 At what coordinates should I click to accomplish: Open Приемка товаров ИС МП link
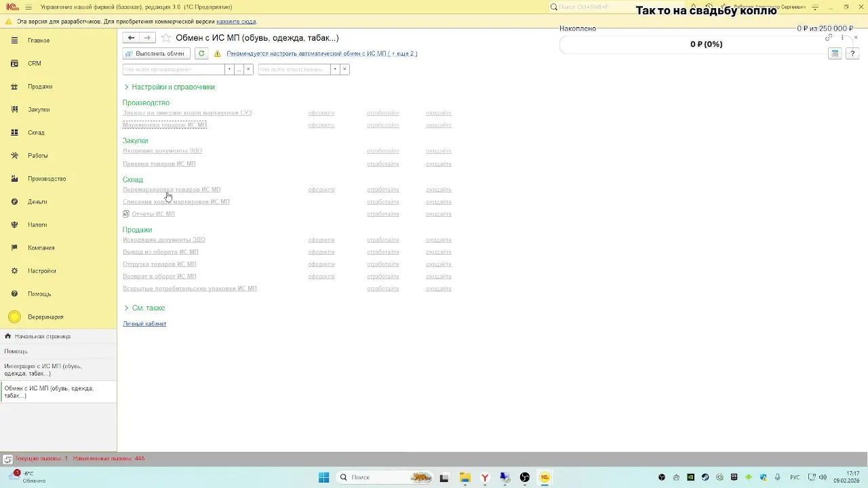point(159,164)
